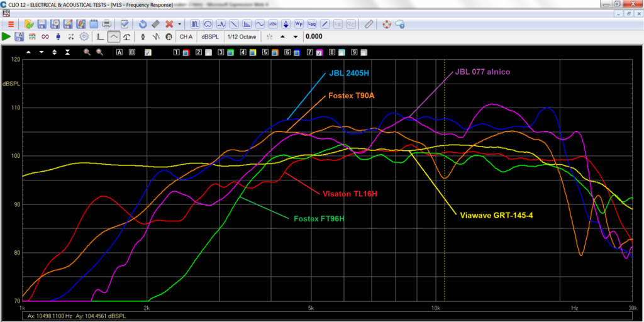Image resolution: width=644 pixels, height=322 pixels.
Task: Click the graph scale up arrow
Action: coord(28,52)
